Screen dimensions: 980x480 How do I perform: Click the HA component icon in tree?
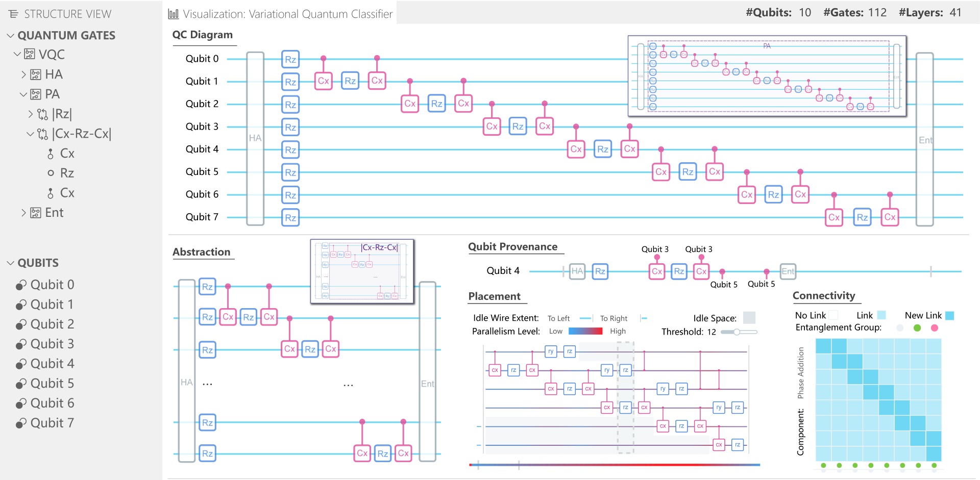tap(36, 74)
